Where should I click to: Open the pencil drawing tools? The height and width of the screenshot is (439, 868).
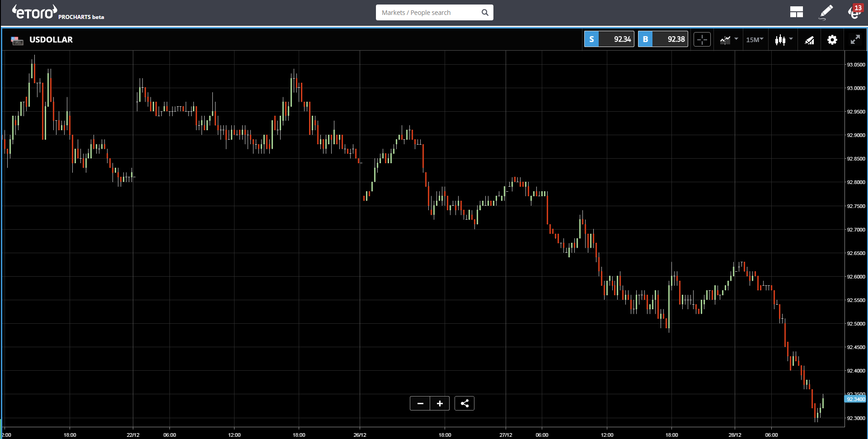[826, 12]
